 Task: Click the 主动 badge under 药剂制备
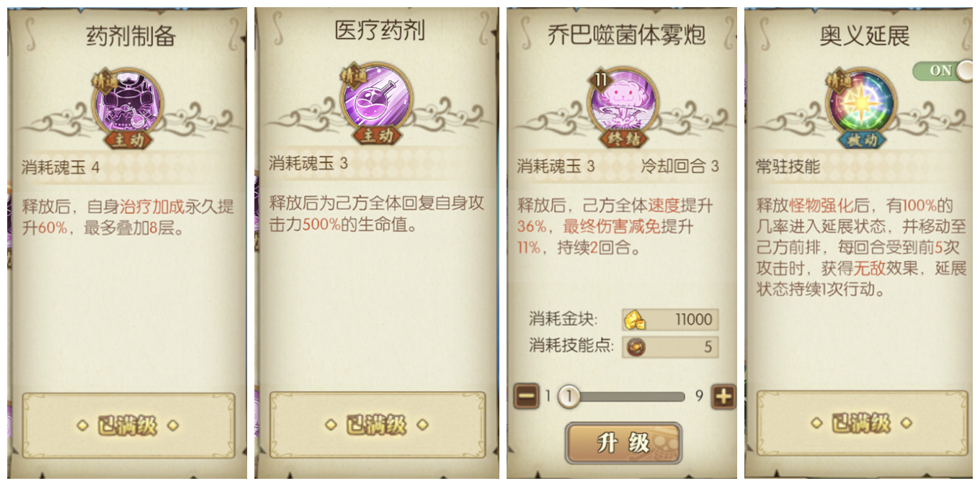pyautogui.click(x=128, y=141)
